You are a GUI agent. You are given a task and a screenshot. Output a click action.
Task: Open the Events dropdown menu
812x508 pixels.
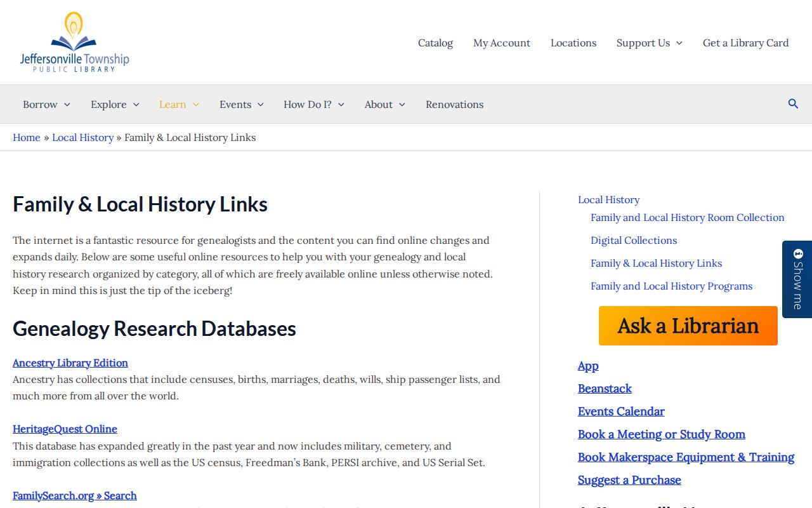[242, 104]
